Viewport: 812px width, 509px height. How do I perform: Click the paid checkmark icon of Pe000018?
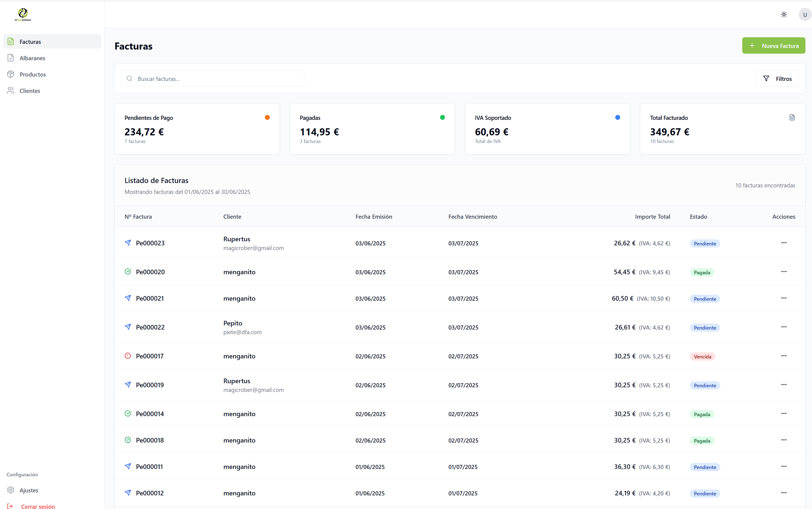(x=128, y=440)
